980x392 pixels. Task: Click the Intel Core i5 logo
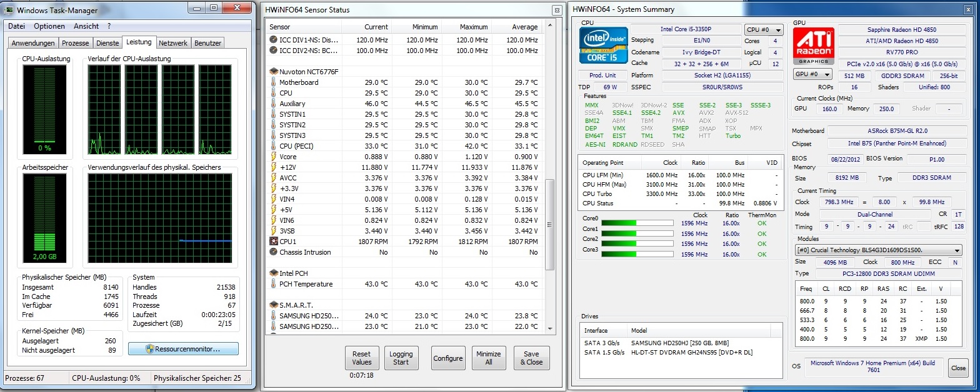coord(603,46)
